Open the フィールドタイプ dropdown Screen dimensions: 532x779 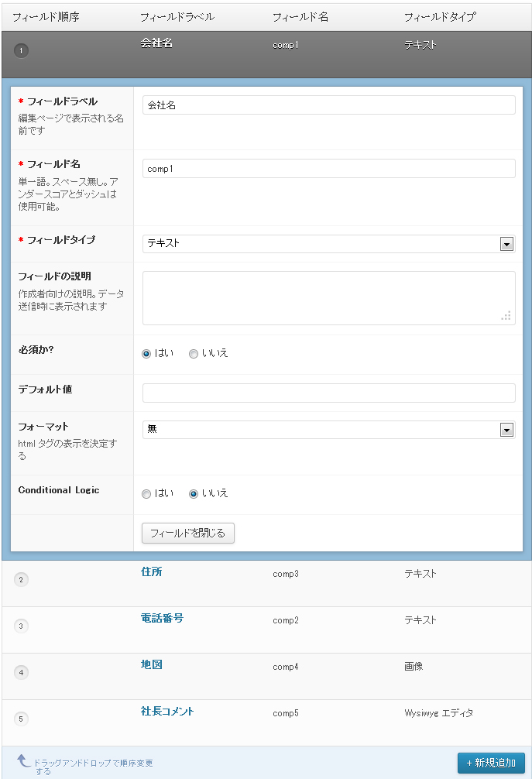point(506,244)
